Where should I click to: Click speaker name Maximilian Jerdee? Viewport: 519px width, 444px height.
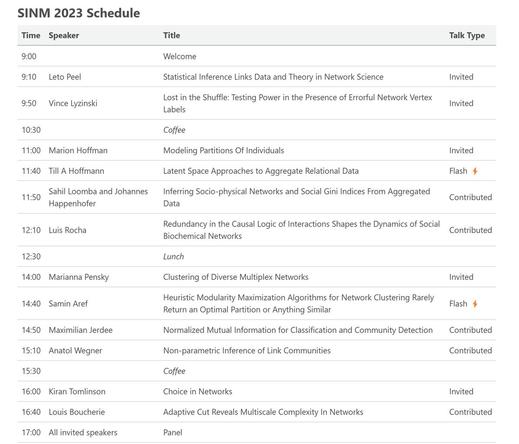pyautogui.click(x=81, y=330)
